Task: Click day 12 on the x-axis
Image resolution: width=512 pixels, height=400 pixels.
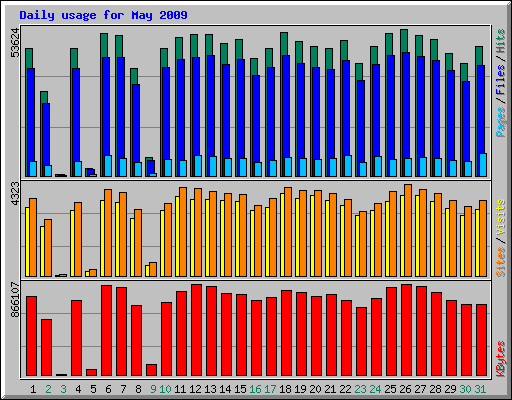Action: [x=195, y=389]
